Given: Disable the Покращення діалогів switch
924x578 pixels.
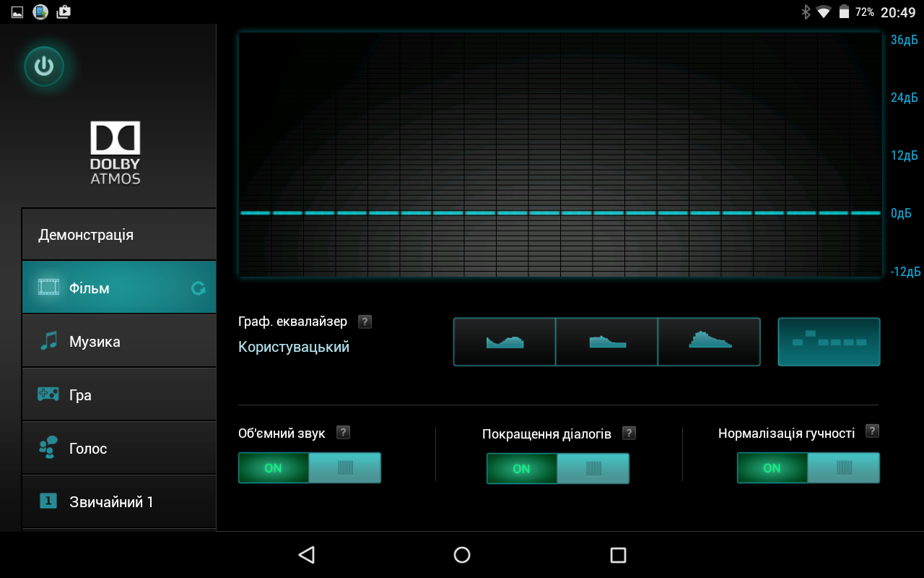Looking at the screenshot, I should click(x=558, y=469).
